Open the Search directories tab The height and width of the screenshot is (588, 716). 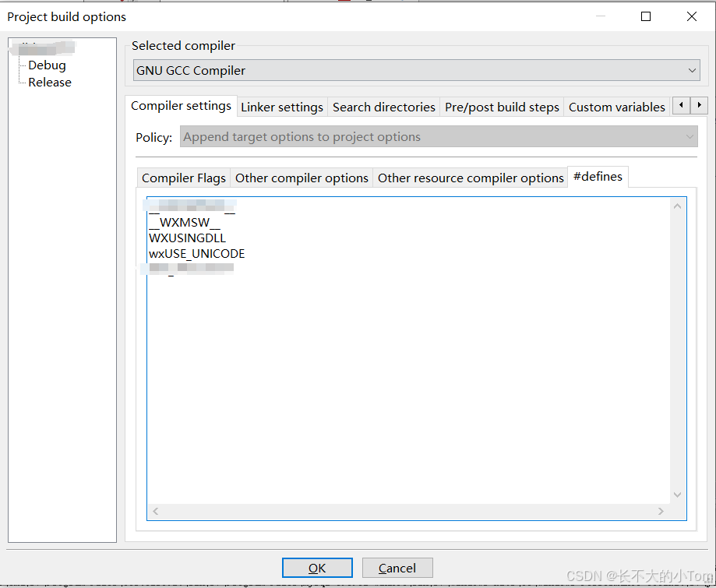pos(383,107)
